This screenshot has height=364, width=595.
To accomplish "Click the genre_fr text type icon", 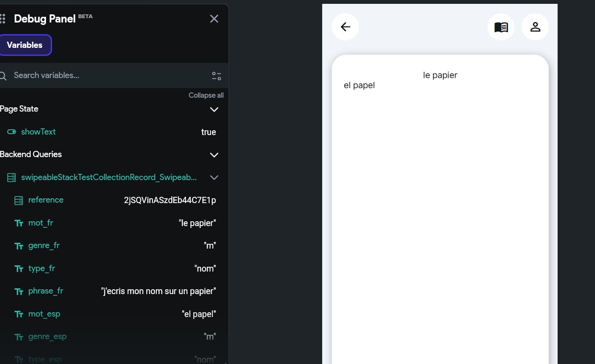I will (19, 246).
